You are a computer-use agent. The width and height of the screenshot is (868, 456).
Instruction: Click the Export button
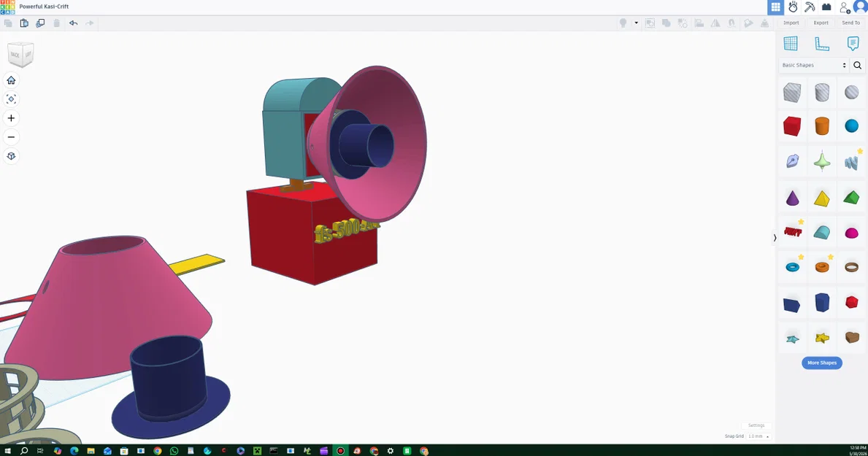click(x=821, y=23)
